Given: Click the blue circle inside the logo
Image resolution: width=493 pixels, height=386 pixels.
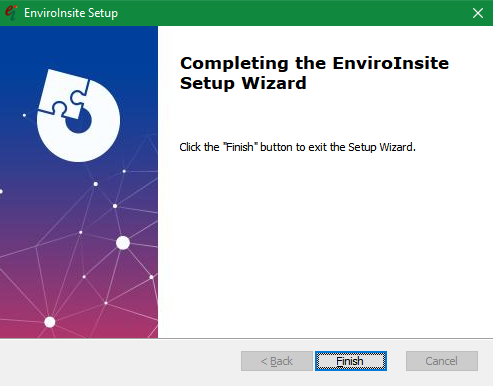Looking at the screenshot, I should click(x=80, y=122).
